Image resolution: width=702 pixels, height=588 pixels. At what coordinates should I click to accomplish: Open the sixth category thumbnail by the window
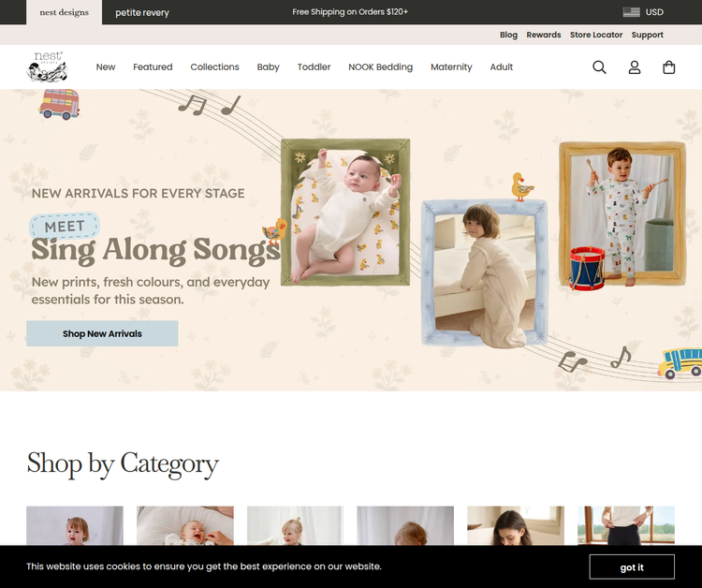(x=626, y=526)
